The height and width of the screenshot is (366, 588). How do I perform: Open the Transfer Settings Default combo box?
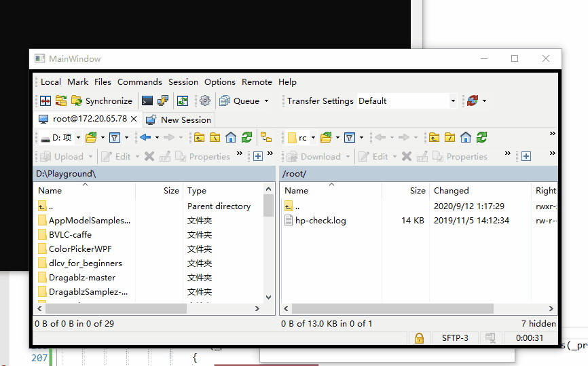pos(407,101)
